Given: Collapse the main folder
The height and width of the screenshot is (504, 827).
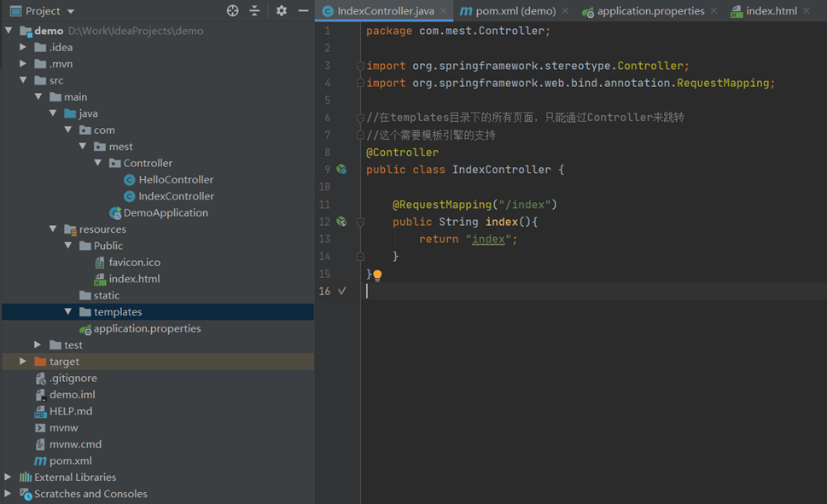Looking at the screenshot, I should [x=38, y=96].
